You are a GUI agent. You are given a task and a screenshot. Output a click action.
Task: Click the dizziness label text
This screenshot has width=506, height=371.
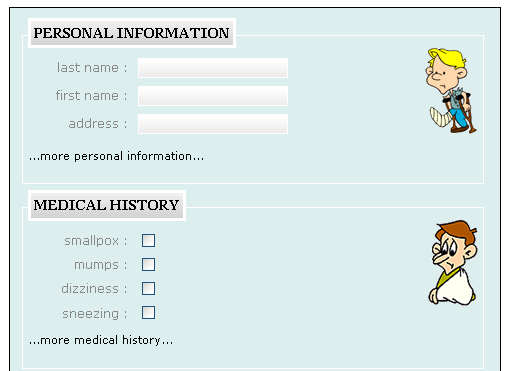tap(94, 289)
